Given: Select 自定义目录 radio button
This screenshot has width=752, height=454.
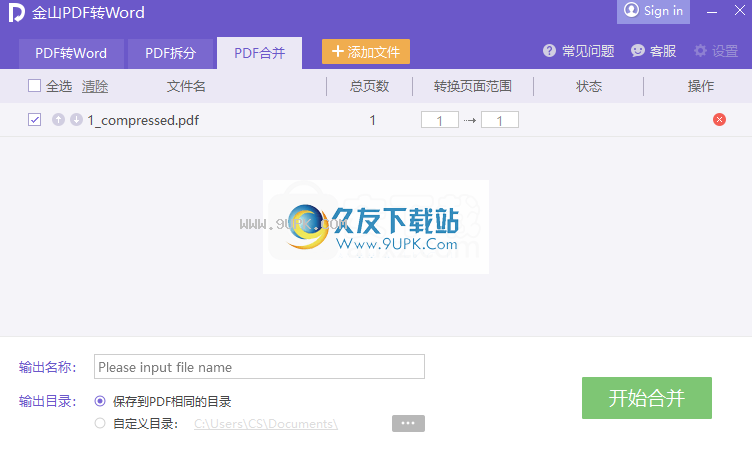Looking at the screenshot, I should point(100,423).
